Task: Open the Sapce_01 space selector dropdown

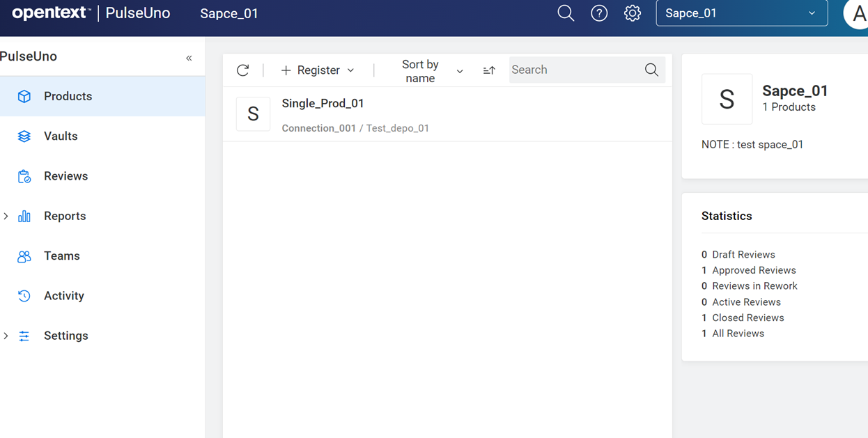Action: point(741,13)
